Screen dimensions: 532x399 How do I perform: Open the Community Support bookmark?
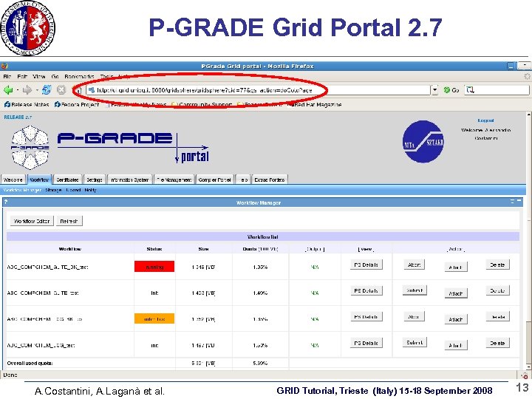coord(202,104)
